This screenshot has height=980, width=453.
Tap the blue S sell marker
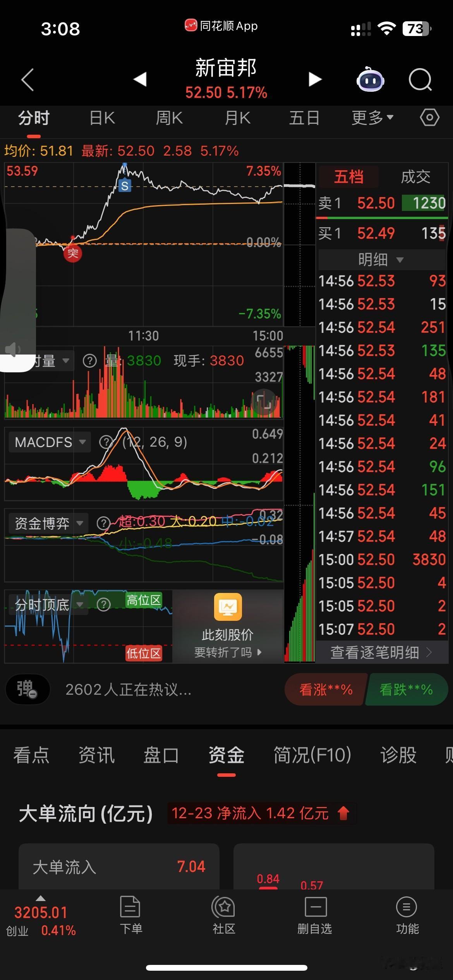(x=125, y=186)
